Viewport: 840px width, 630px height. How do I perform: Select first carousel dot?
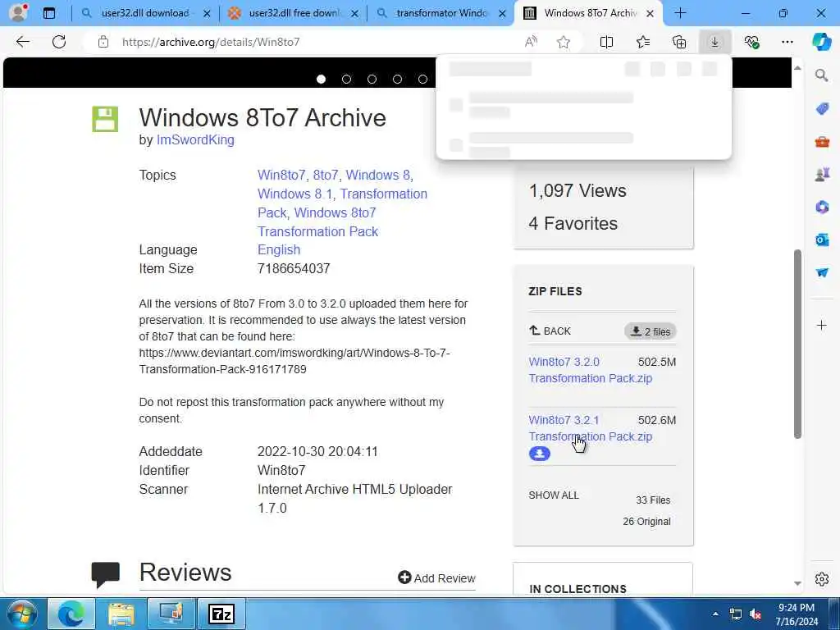point(321,80)
